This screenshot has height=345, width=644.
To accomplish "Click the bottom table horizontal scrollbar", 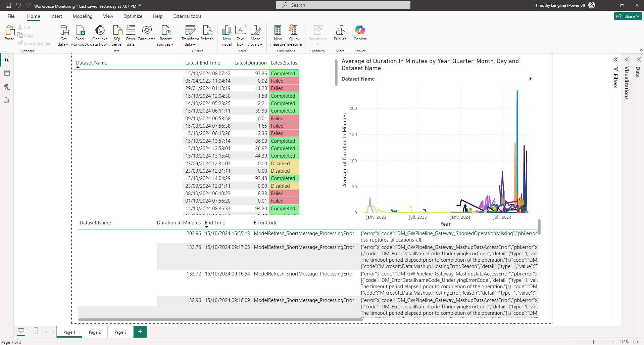I will [220, 319].
